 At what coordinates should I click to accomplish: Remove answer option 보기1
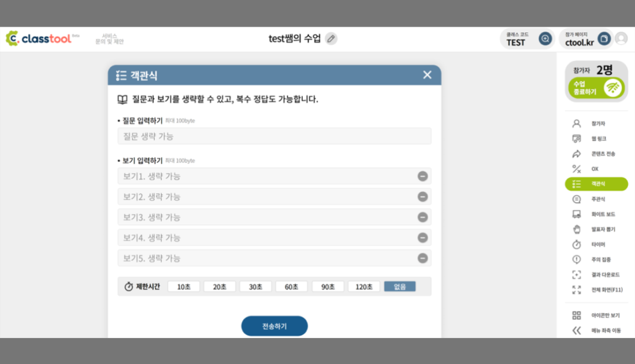tap(423, 176)
